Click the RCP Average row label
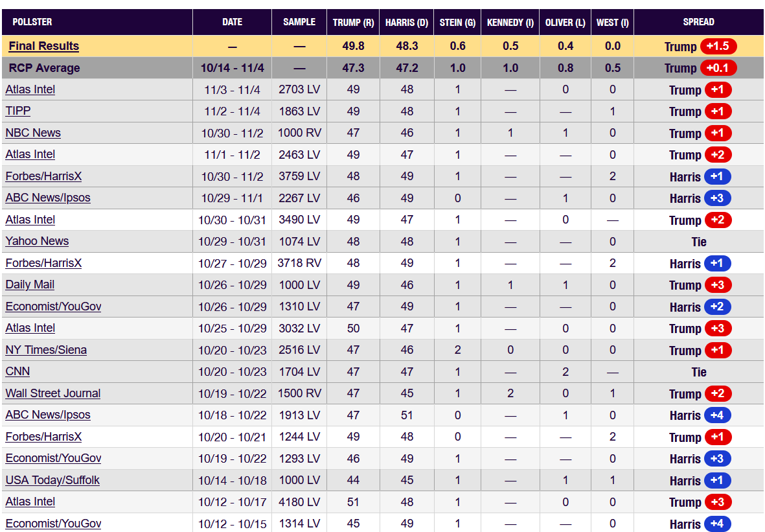This screenshot has width=765, height=532. (x=45, y=68)
